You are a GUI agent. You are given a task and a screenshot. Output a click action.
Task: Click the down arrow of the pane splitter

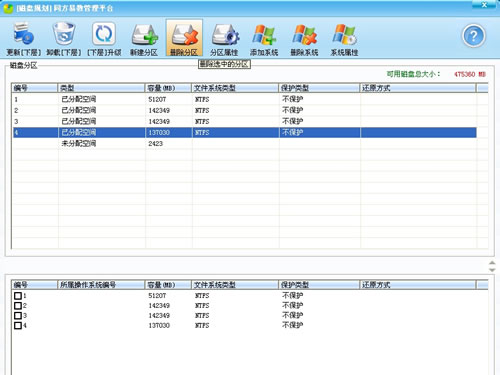click(x=492, y=269)
